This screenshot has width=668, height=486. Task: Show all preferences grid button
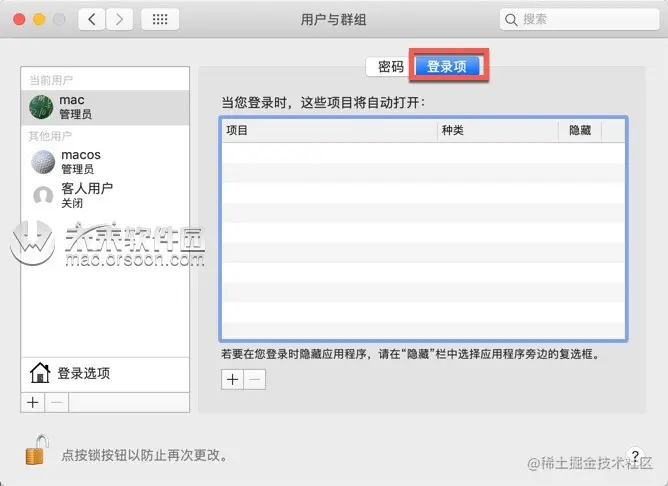pyautogui.click(x=160, y=19)
